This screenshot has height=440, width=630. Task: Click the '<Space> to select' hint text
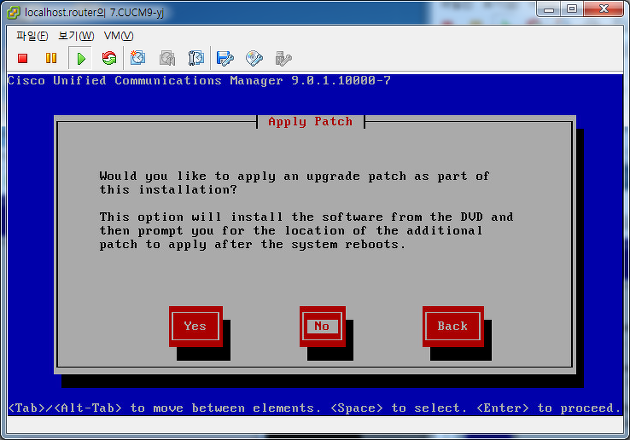pyautogui.click(x=399, y=408)
